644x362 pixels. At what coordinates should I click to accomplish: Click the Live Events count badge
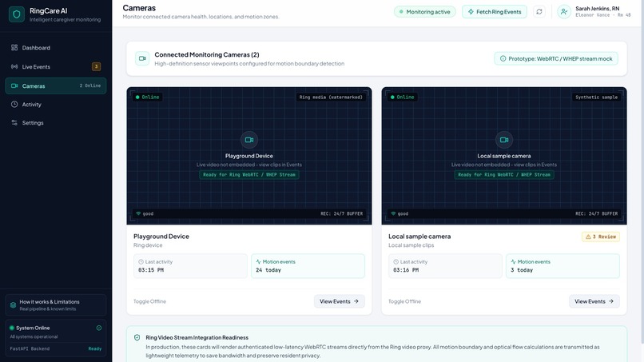[x=96, y=66]
